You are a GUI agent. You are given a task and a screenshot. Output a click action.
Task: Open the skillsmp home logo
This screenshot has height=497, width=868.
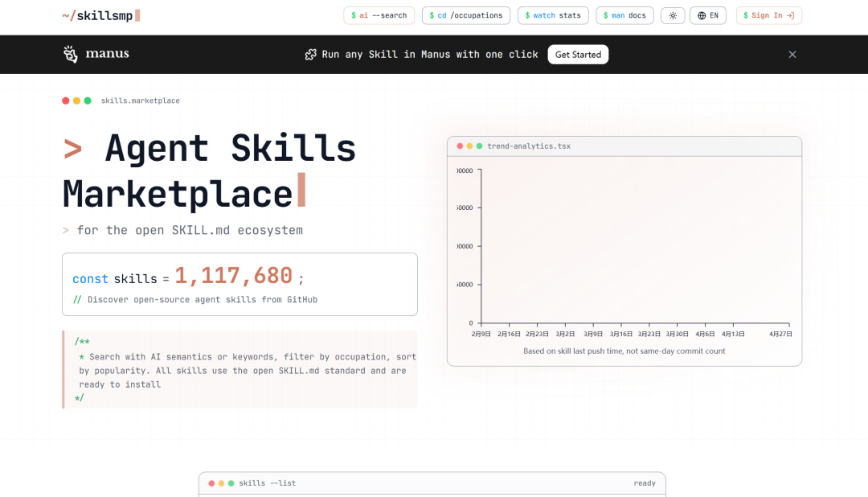tap(101, 15)
